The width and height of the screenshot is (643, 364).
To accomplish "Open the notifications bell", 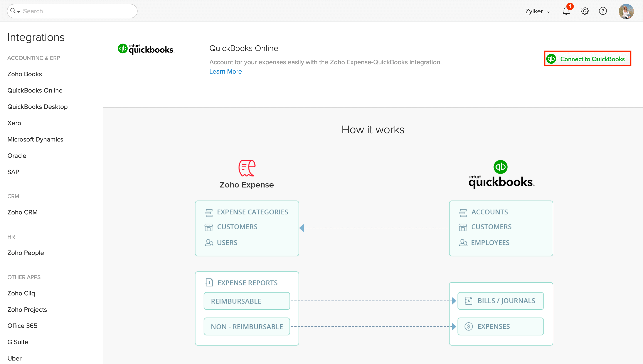I will click(566, 11).
